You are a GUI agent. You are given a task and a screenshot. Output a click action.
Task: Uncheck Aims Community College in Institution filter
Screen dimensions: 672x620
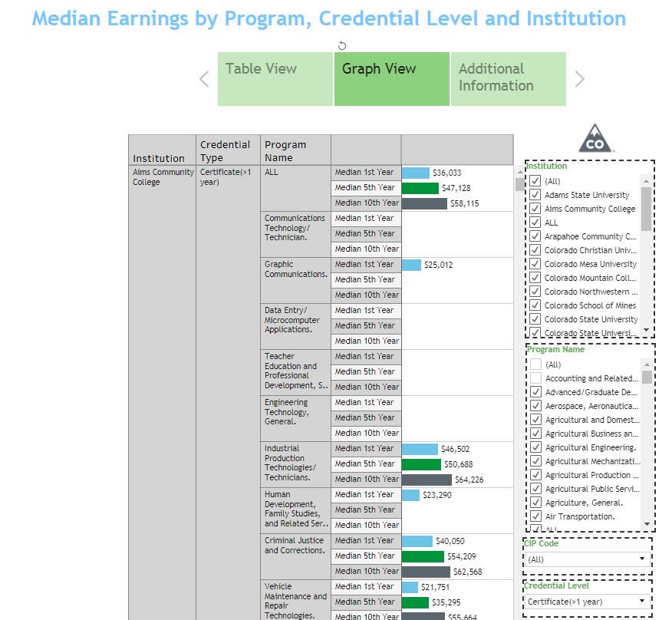535,209
